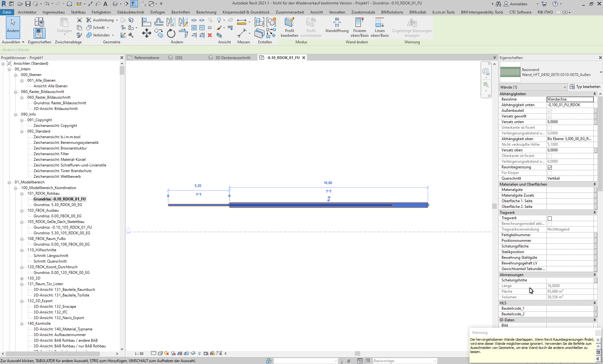Viewport: 603px width, 364px height.
Task: Open Grundriss: 5.30_RDOK_00_EG view
Action: 58,205
